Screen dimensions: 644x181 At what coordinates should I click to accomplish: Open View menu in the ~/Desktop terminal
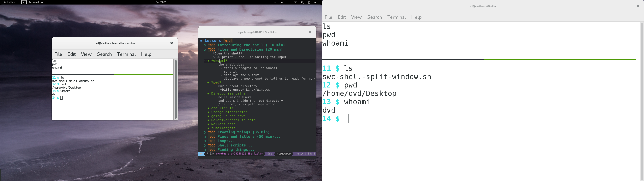click(x=356, y=17)
